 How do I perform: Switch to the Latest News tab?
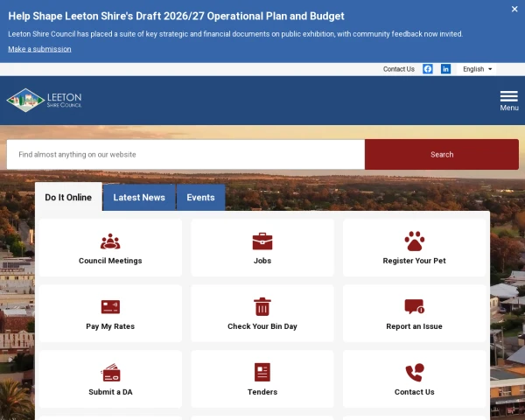tap(139, 197)
